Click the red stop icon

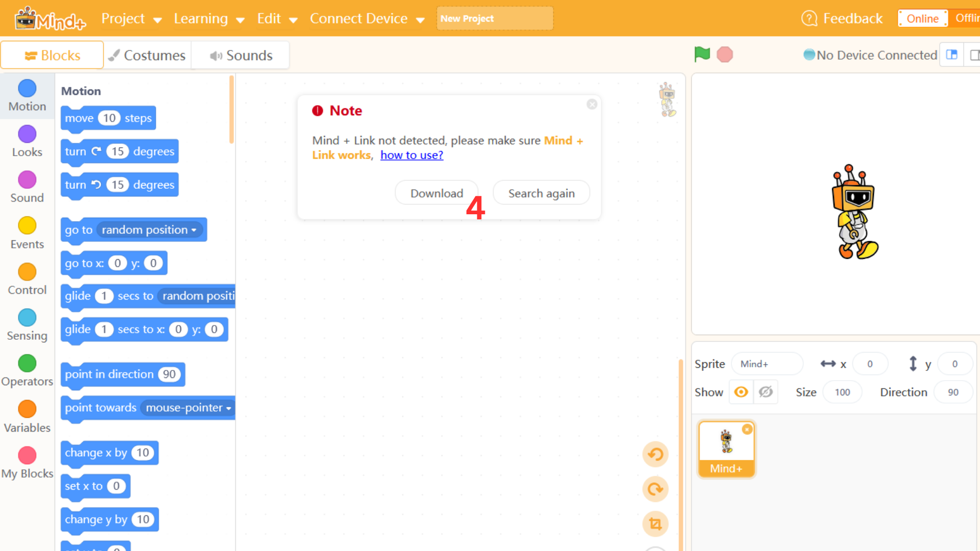click(x=725, y=55)
